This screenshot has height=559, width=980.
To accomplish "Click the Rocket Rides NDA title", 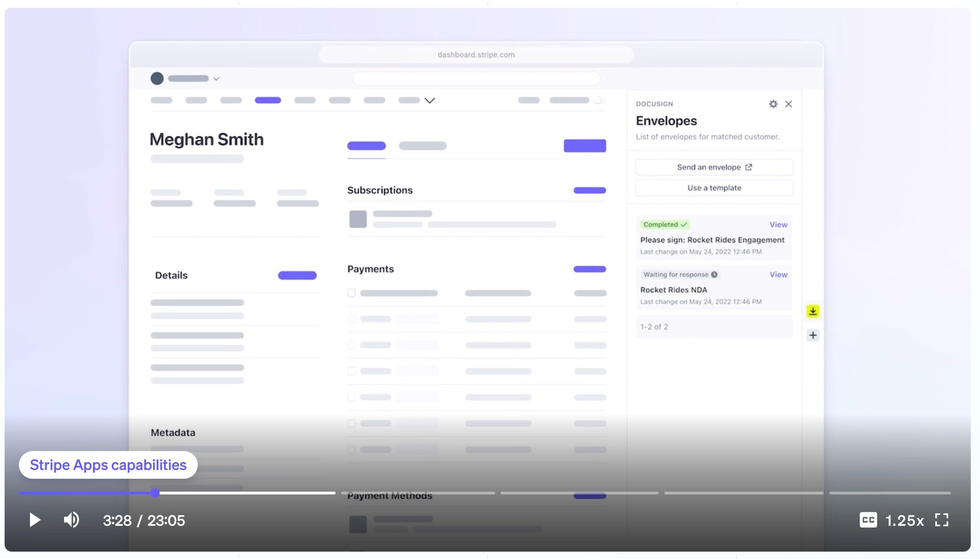I will click(x=673, y=290).
